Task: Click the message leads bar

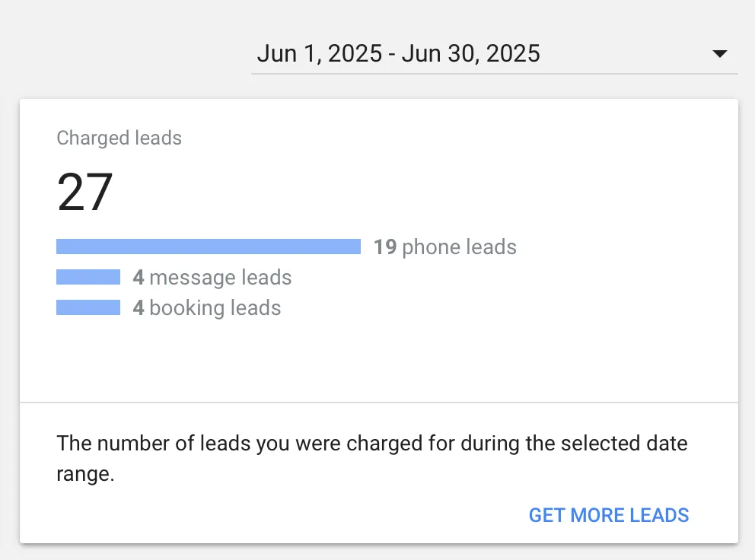Action: 88,277
